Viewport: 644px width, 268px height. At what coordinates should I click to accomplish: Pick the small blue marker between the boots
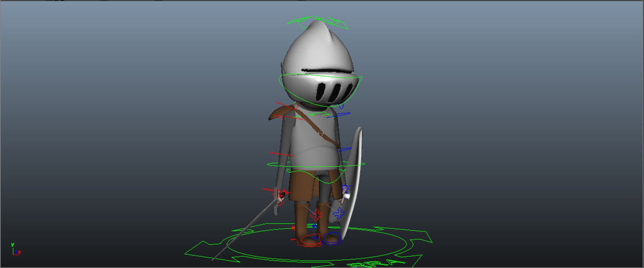tap(314, 226)
